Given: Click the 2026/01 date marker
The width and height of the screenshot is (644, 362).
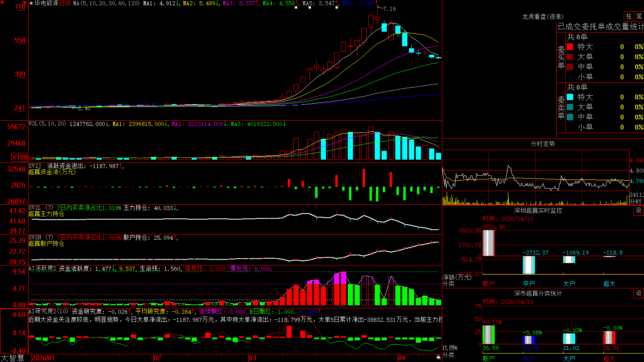Looking at the screenshot, I should click(x=43, y=358).
